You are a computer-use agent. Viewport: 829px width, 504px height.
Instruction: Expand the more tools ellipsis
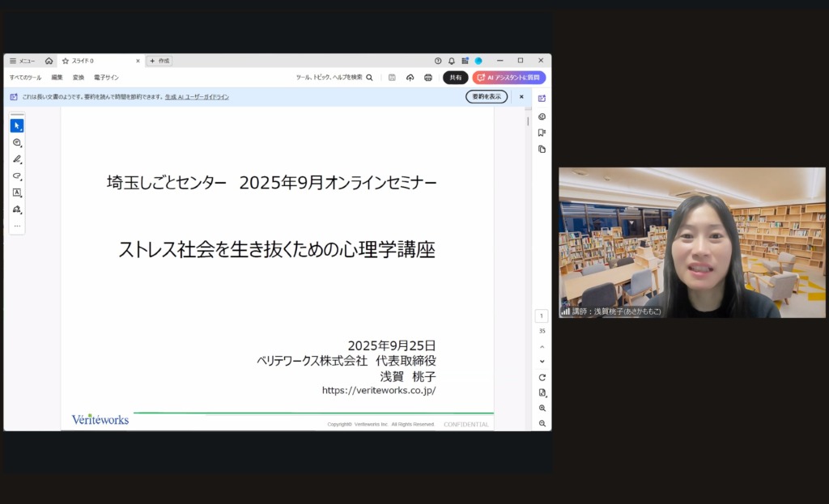16,226
